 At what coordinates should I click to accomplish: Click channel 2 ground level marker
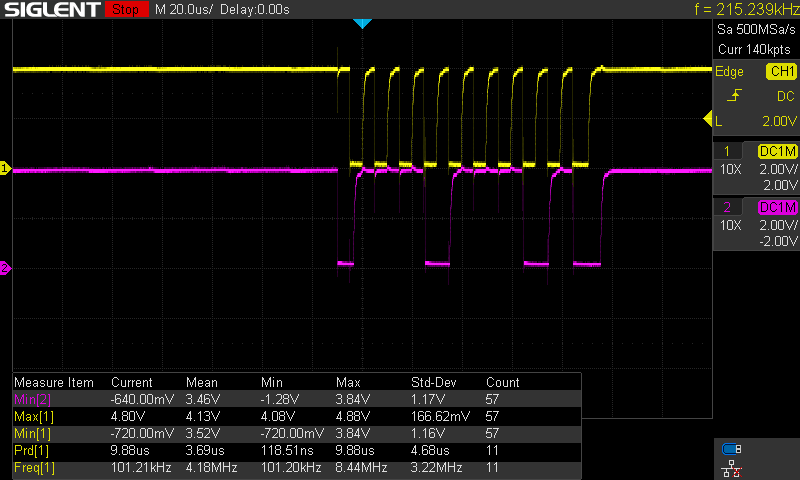pos(5,268)
